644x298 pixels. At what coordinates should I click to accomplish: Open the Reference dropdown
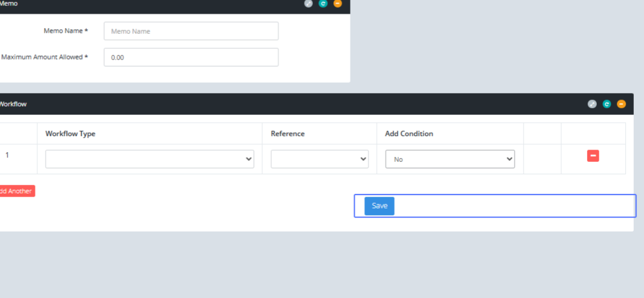pos(319,159)
